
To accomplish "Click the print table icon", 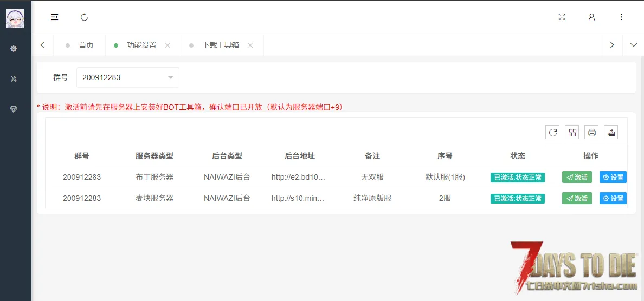I will coord(591,132).
